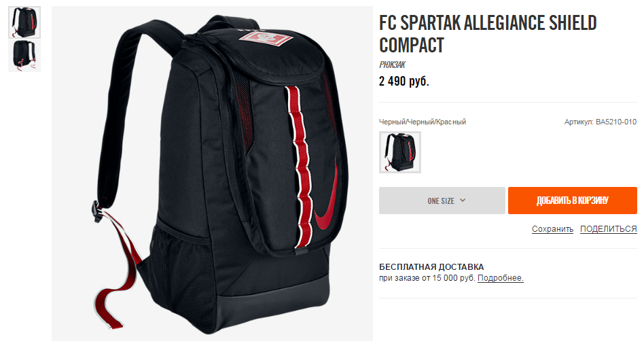This screenshot has height=346, width=644.
Task: Click the Сохранить link
Action: (x=552, y=229)
